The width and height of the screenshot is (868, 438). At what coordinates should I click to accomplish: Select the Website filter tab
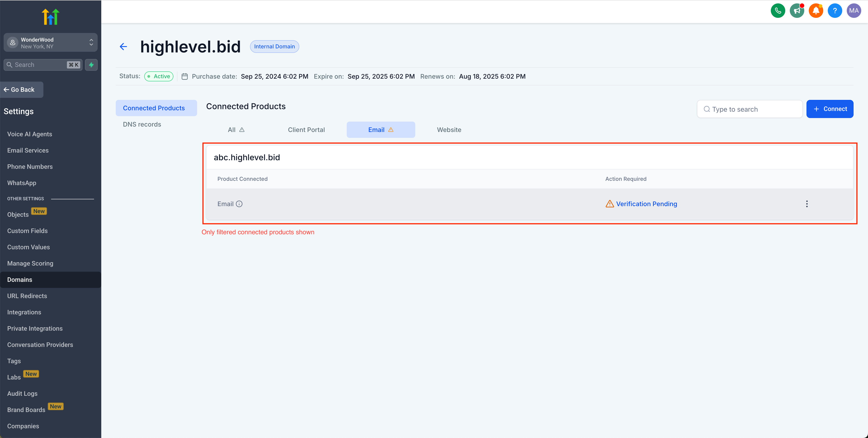[x=449, y=130]
